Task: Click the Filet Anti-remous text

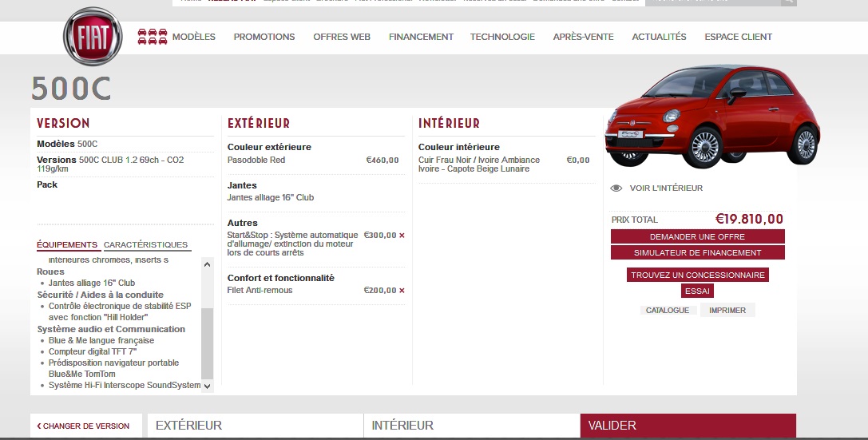Action: pyautogui.click(x=260, y=290)
